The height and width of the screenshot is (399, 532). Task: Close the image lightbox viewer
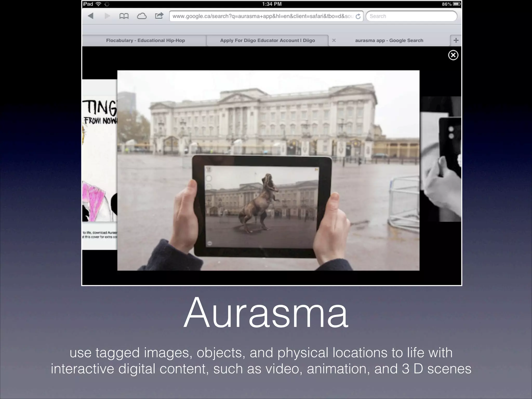pyautogui.click(x=453, y=55)
